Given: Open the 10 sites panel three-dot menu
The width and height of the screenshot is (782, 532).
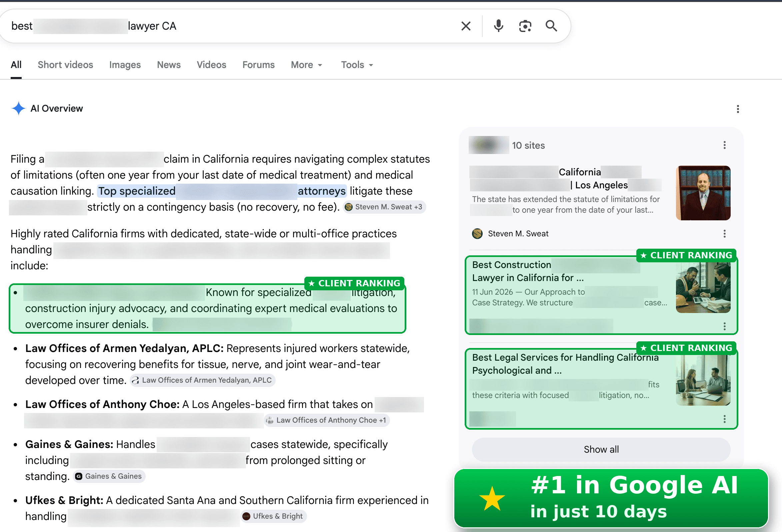Looking at the screenshot, I should tap(724, 145).
